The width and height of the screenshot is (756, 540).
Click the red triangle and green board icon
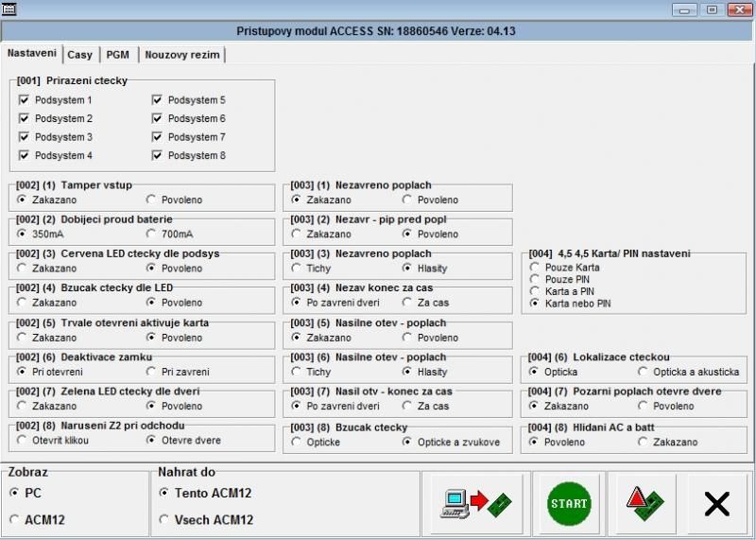pyautogui.click(x=643, y=504)
